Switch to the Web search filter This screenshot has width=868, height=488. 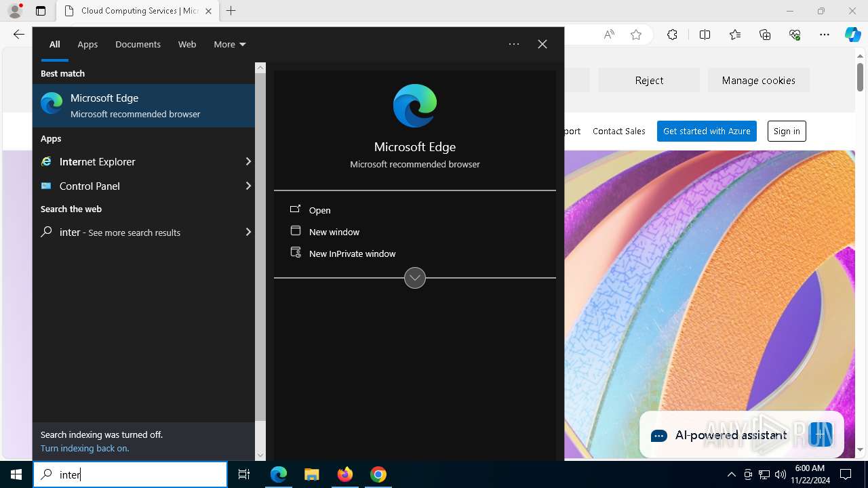pos(187,44)
